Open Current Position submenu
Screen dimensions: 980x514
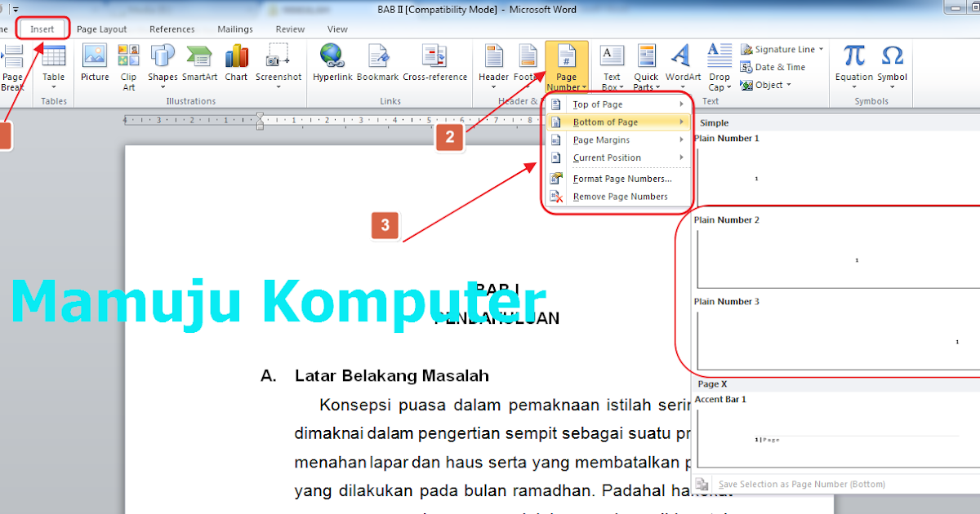(619, 158)
